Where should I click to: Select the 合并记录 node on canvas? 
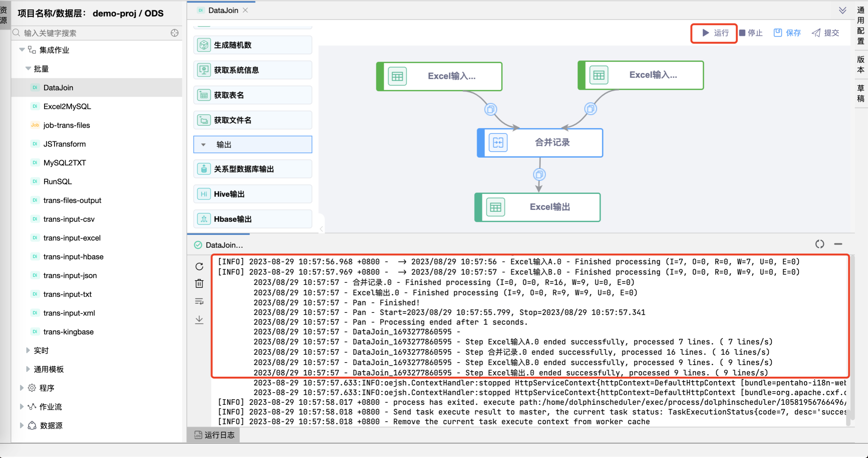click(540, 143)
